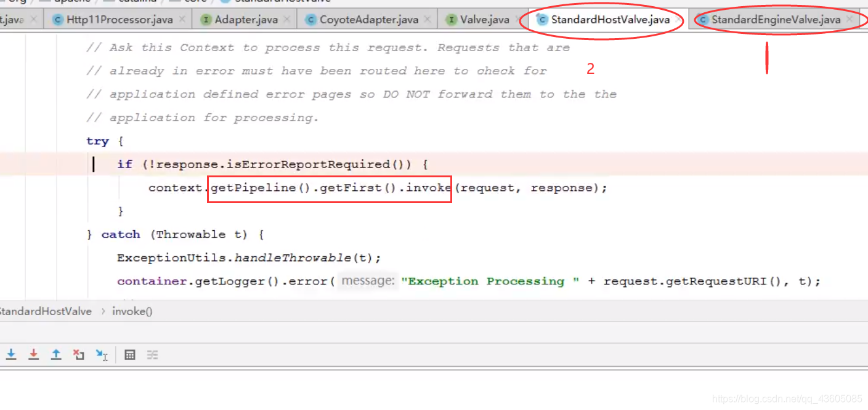Click the class icon on the Http11Processor.java tab
This screenshot has width=868, height=410.
(58, 20)
